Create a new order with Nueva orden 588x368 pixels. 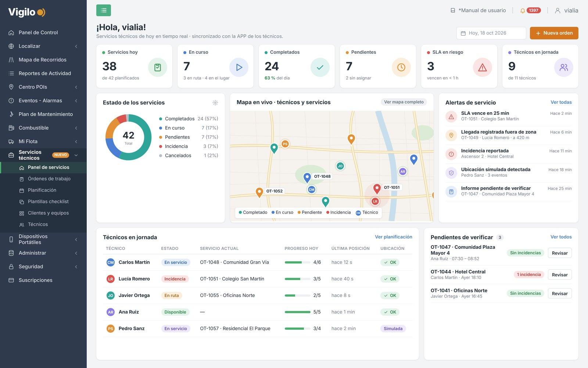[554, 33]
